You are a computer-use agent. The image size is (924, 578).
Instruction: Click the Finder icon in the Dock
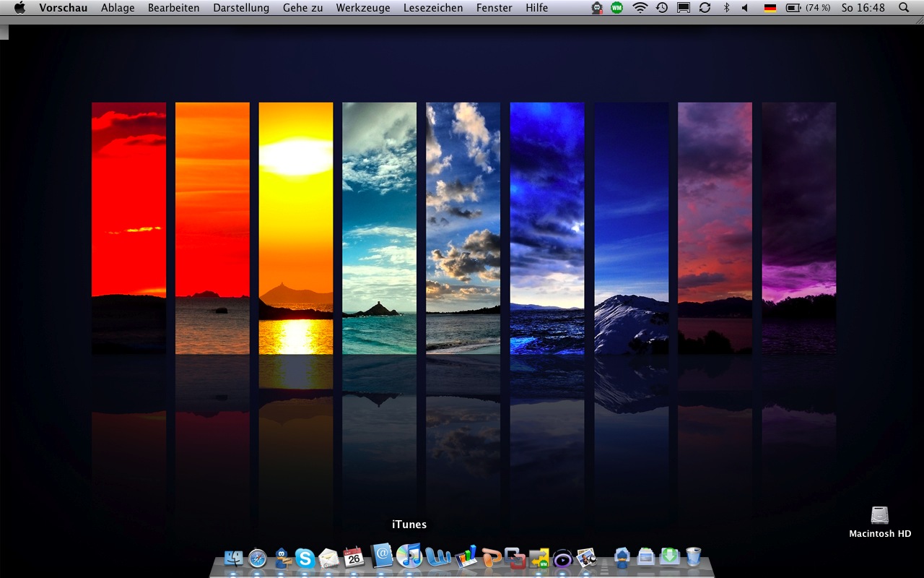click(234, 558)
